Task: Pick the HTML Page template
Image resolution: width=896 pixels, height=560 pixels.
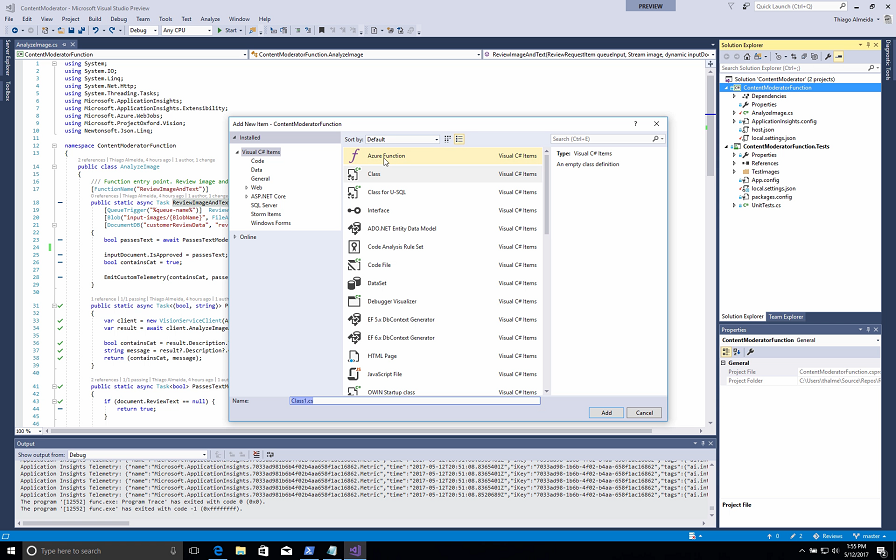Action: pyautogui.click(x=443, y=356)
